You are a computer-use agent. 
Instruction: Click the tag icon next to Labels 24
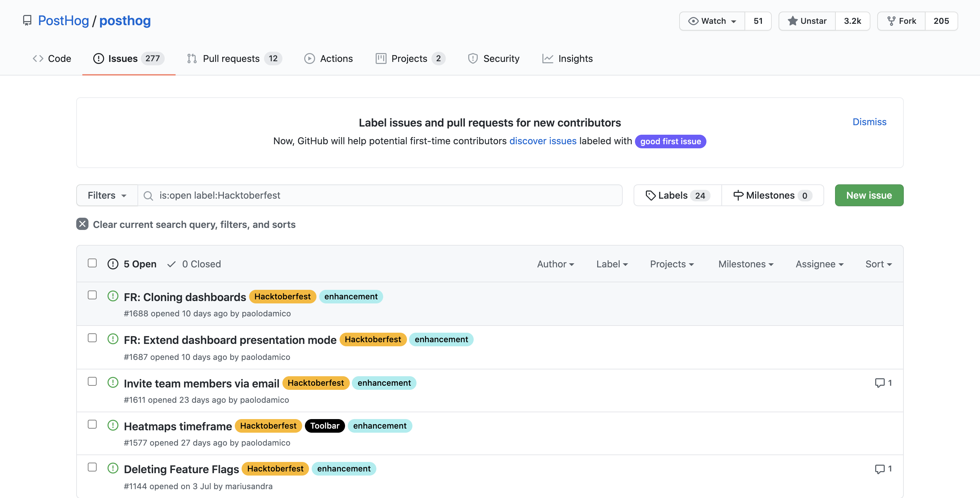tap(651, 195)
